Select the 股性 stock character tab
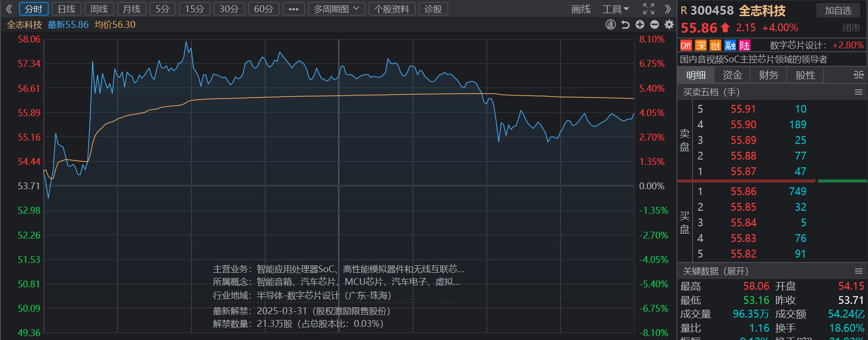 point(805,75)
